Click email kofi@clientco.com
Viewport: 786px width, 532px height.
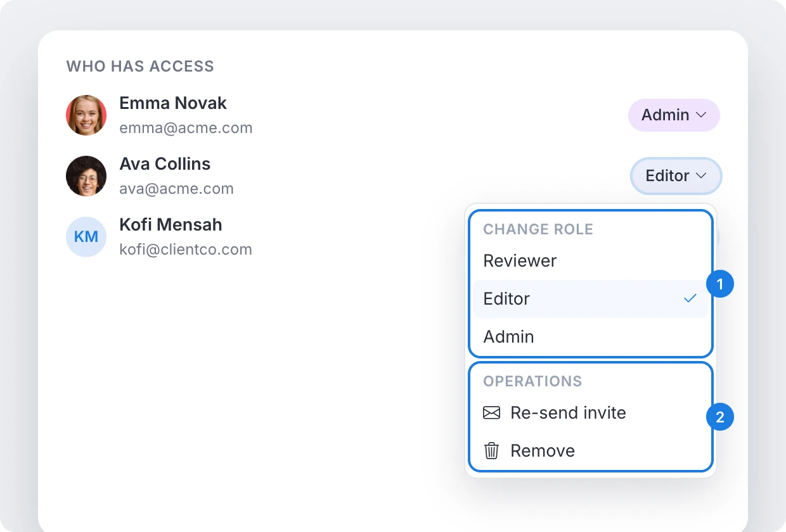(186, 250)
